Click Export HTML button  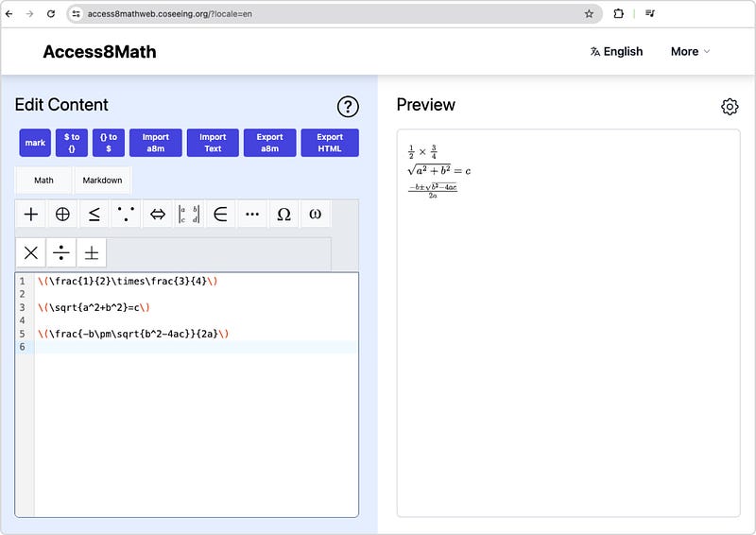[330, 143]
